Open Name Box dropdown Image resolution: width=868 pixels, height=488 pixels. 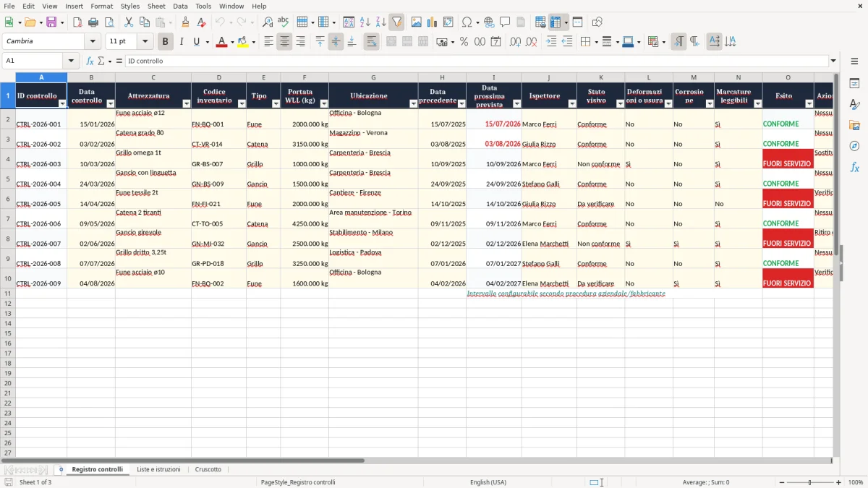point(71,61)
